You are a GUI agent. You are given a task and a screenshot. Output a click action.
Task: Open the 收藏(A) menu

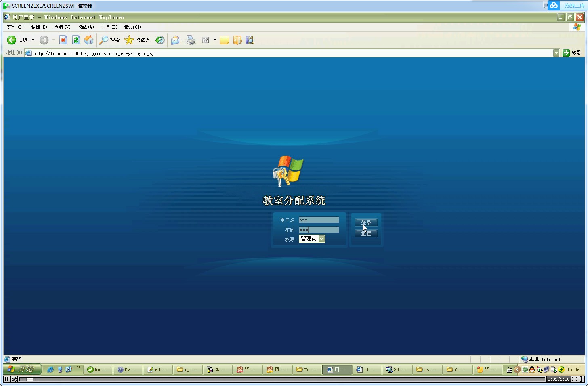[86, 27]
